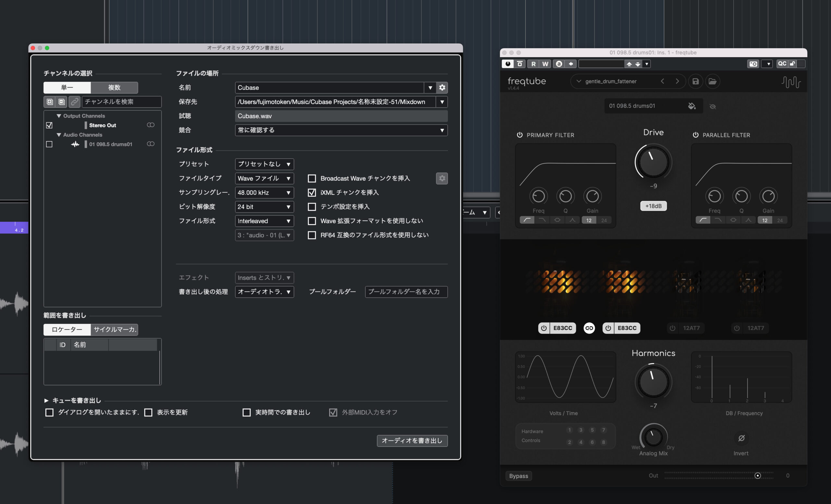This screenshot has width=831, height=504.
Task: Toggle PRIMARY FILTER power icon
Action: pos(520,135)
